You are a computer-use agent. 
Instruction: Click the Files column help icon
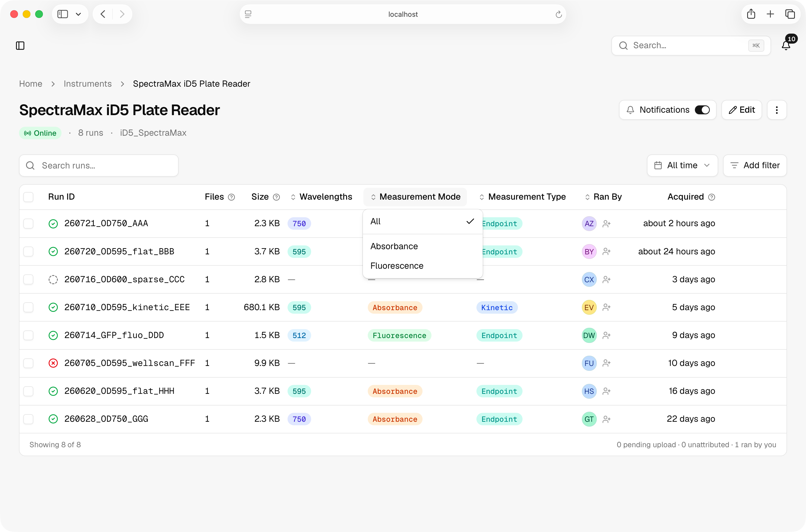231,197
